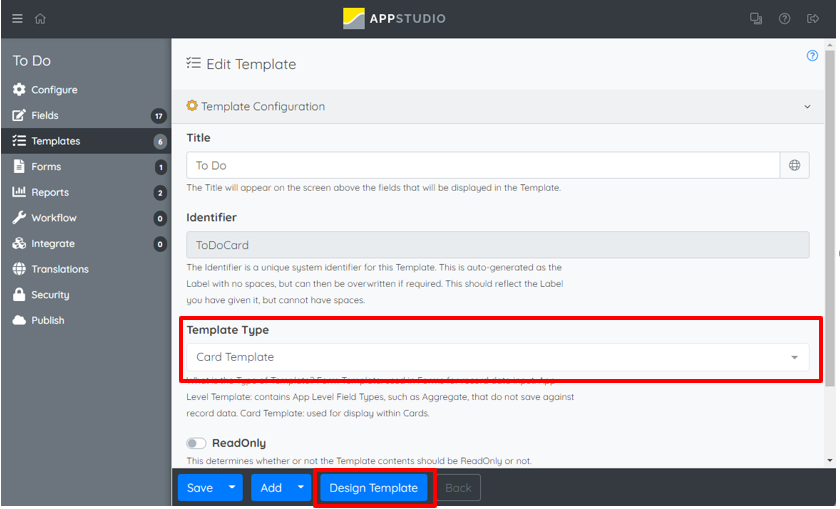Click the AppStudio logo
This screenshot has height=509, width=840.
pyautogui.click(x=394, y=18)
